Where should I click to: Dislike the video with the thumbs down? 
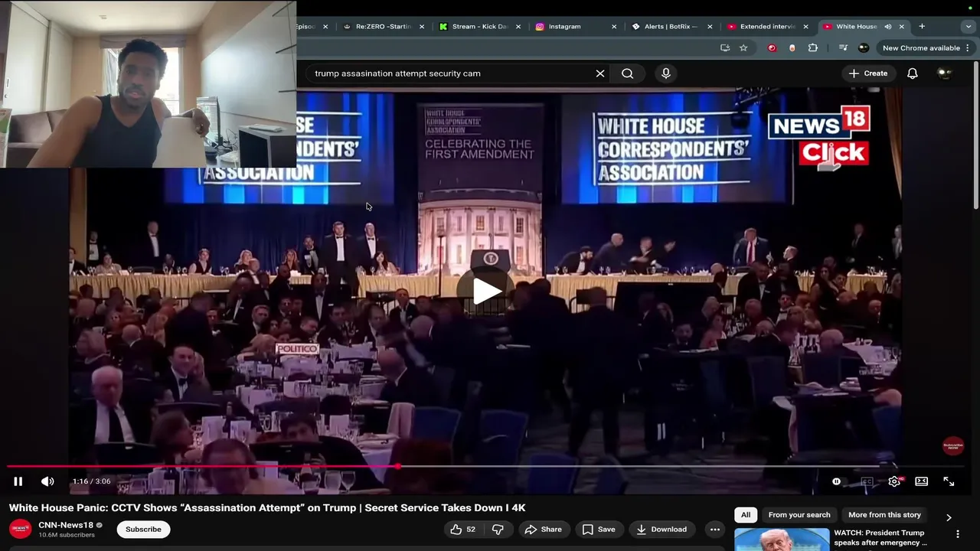coord(498,530)
